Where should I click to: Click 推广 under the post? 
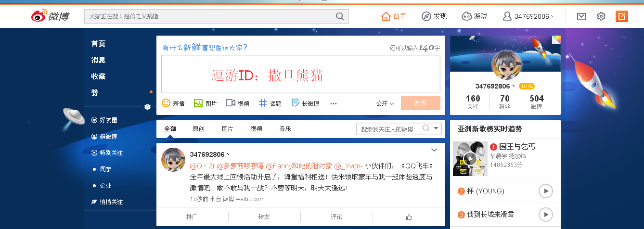click(x=192, y=217)
